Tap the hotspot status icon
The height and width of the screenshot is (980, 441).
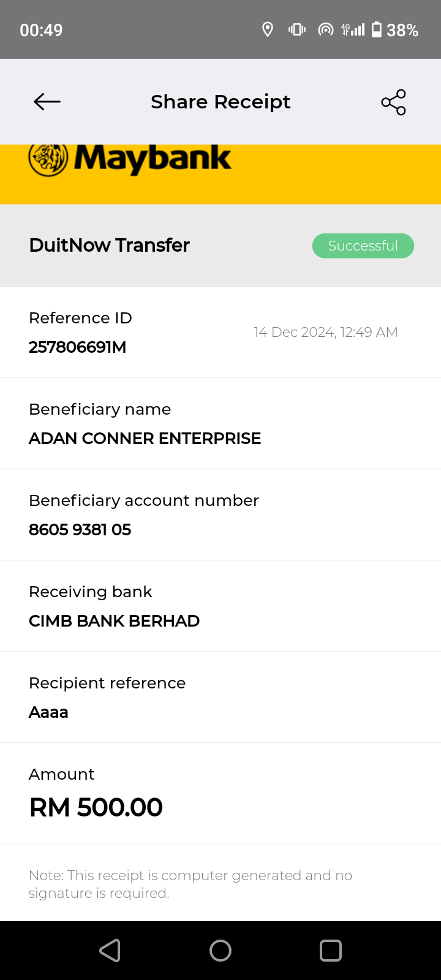tap(326, 29)
